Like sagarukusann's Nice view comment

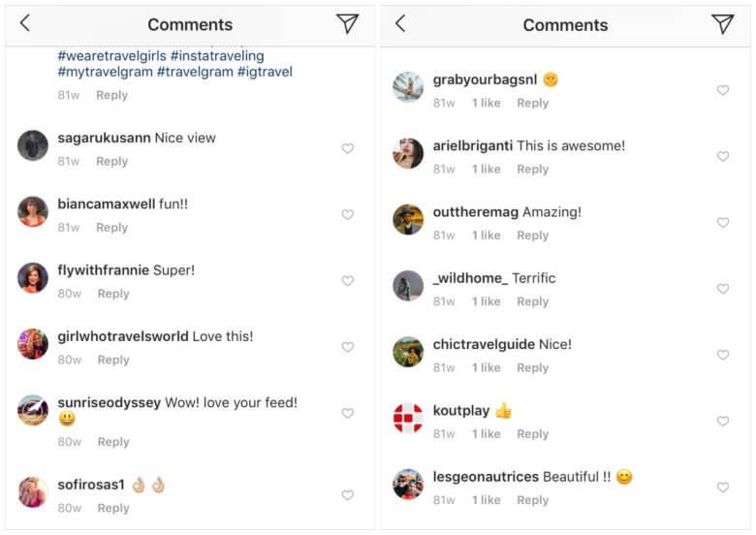[x=347, y=148]
